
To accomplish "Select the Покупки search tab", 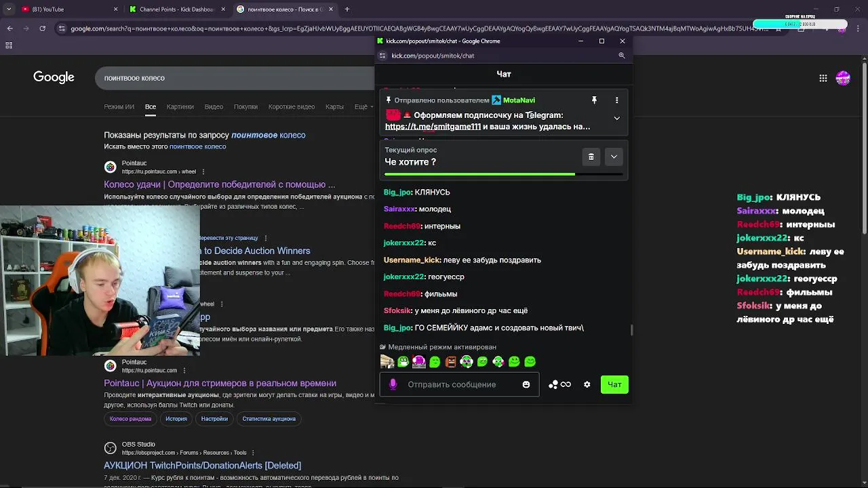I will pyautogui.click(x=245, y=107).
